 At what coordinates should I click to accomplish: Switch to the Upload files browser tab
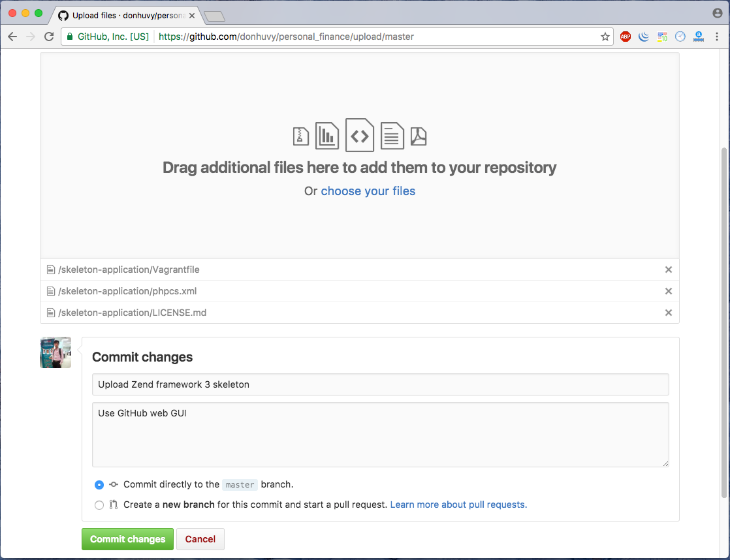tap(124, 16)
